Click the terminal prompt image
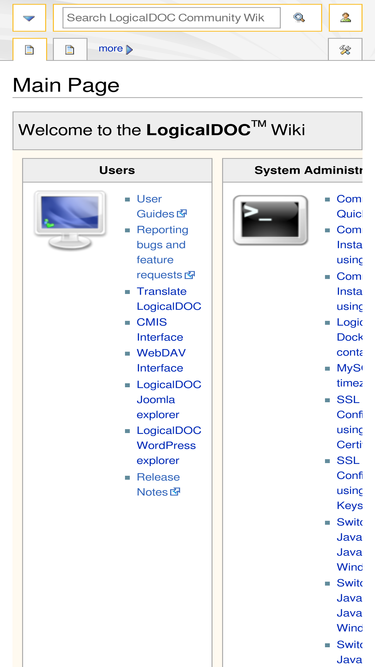Viewport: 375px width, 667px height. [270, 220]
